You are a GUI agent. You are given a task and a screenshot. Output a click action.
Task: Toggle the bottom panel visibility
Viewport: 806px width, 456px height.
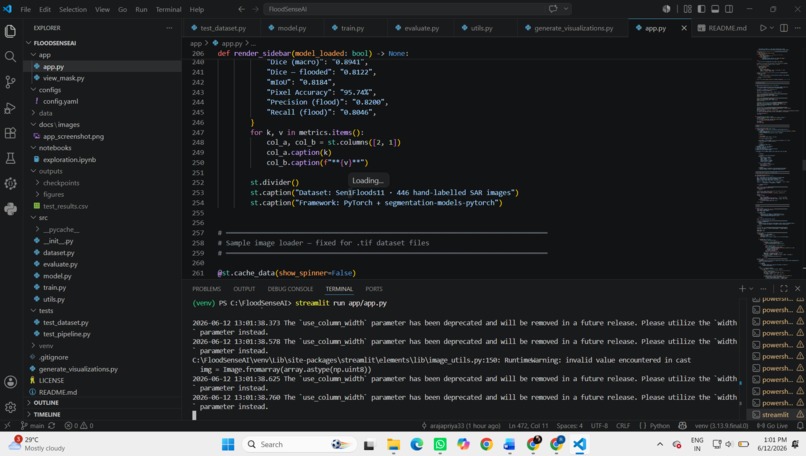coord(715,9)
